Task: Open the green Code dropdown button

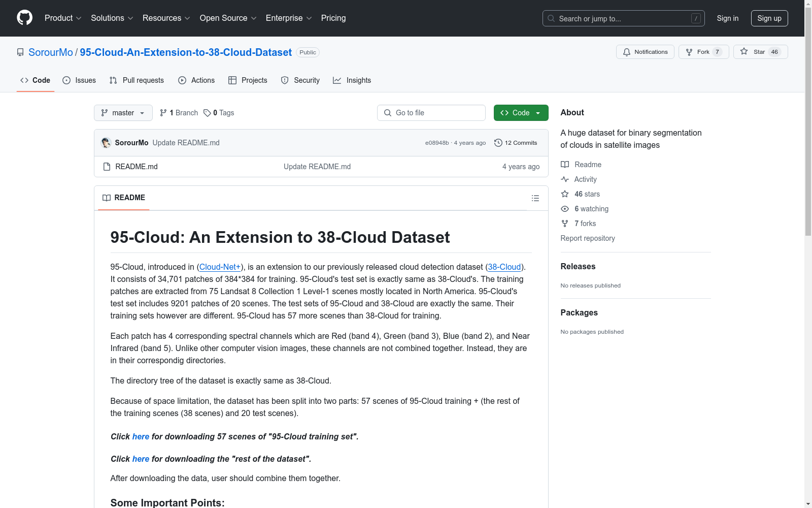Action: [521, 113]
